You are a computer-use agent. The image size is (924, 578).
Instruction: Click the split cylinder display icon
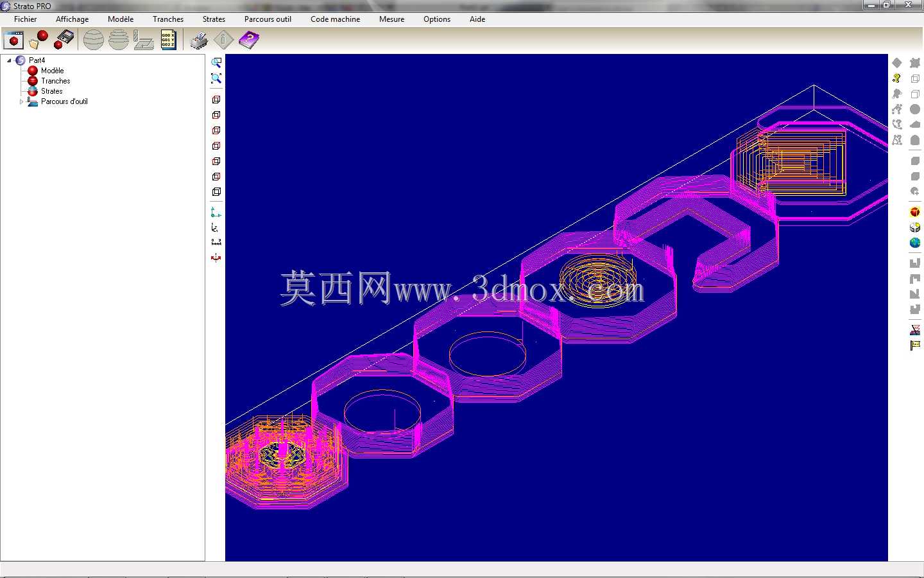[x=915, y=227]
